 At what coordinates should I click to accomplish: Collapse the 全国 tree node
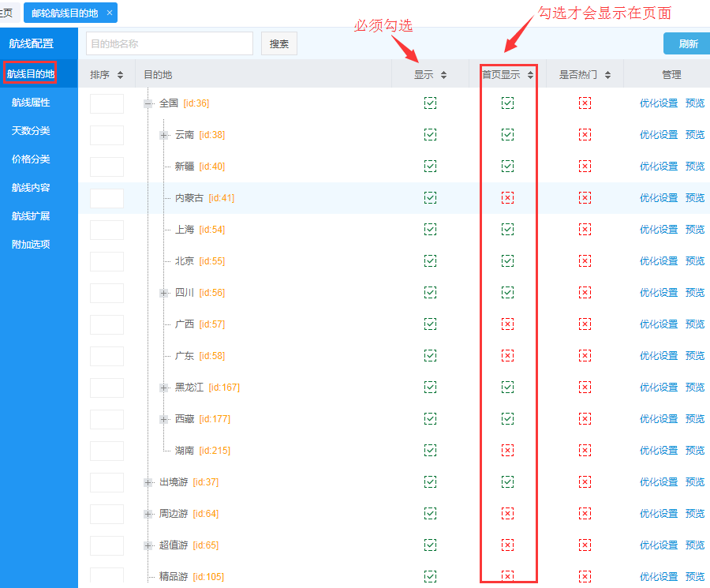point(148,103)
